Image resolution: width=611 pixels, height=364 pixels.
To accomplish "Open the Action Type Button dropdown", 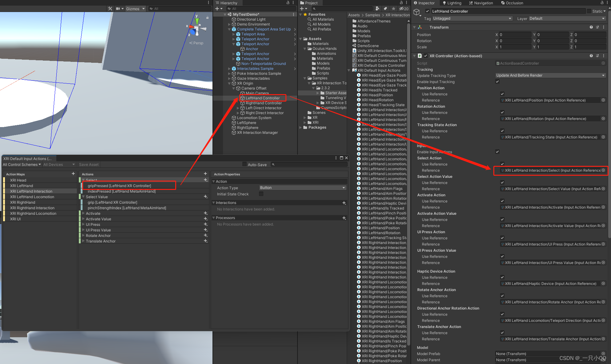I will [x=302, y=188].
